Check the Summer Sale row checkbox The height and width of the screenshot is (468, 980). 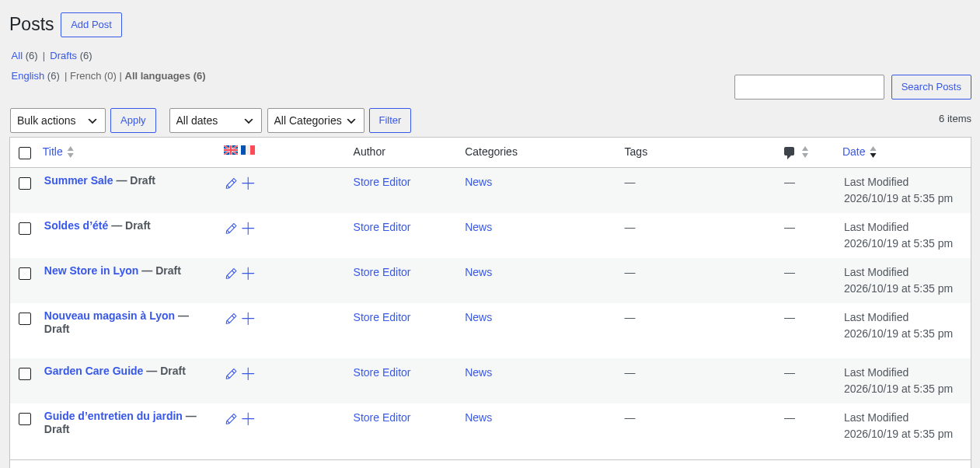[25, 183]
